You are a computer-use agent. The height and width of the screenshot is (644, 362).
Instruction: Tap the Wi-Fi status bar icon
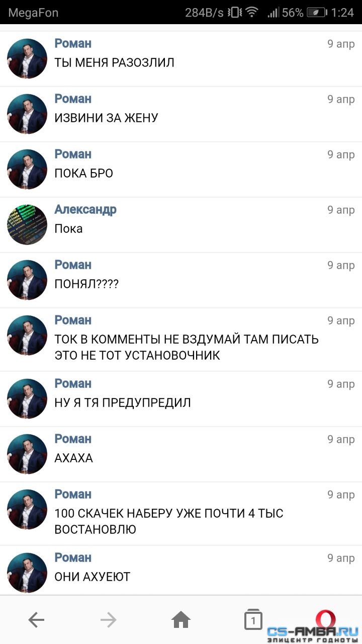pos(252,13)
